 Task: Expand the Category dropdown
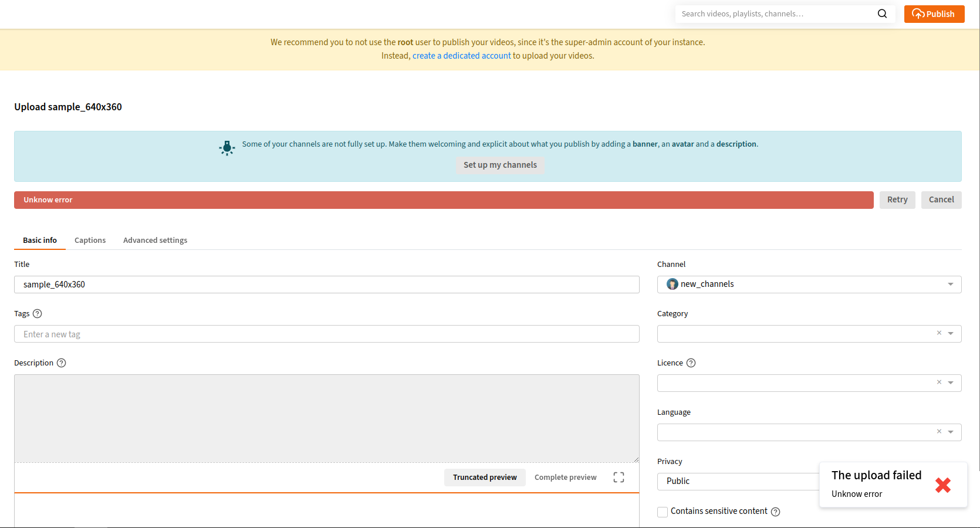coord(951,333)
